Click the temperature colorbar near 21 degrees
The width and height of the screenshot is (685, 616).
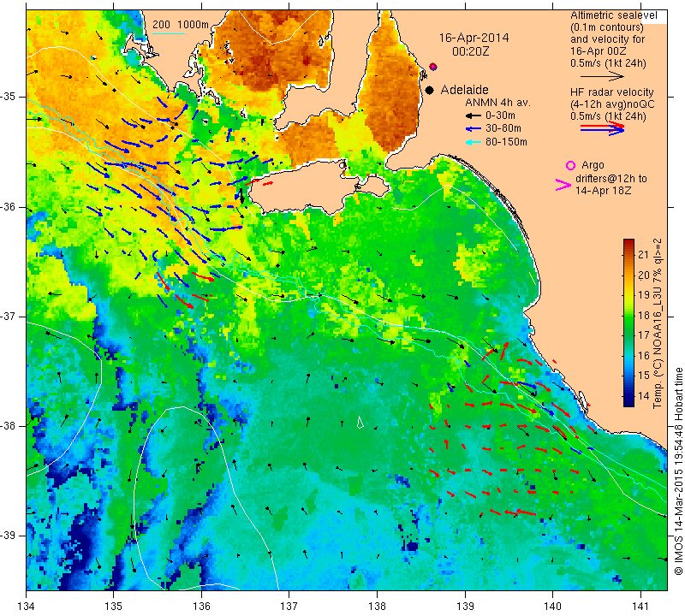pyautogui.click(x=628, y=254)
